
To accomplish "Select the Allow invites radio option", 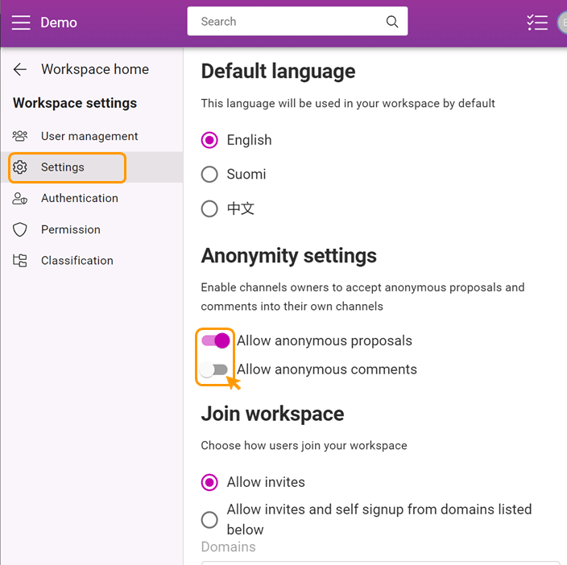I will coord(209,482).
